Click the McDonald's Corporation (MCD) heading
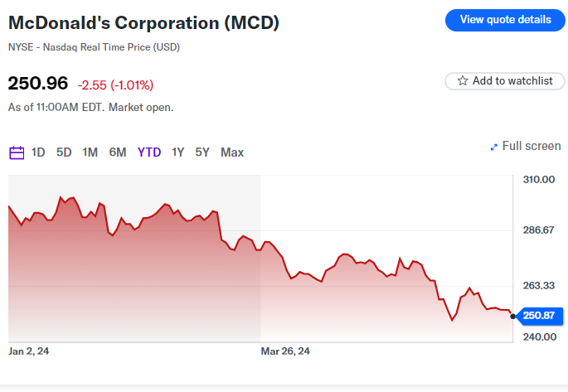 [x=143, y=23]
